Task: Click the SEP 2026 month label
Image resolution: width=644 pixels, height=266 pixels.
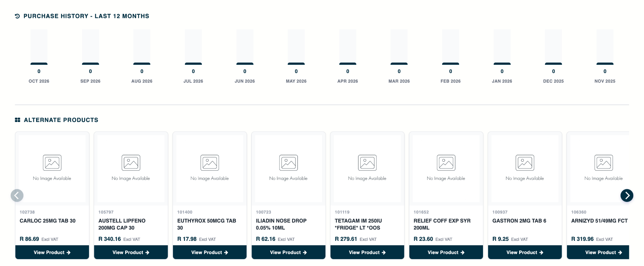Action: tap(90, 81)
